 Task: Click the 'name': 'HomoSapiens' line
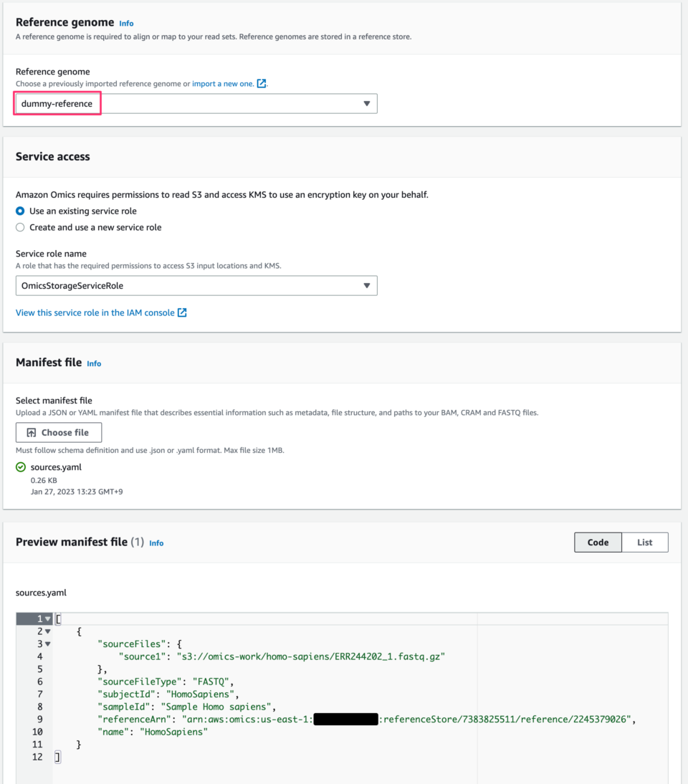153,732
